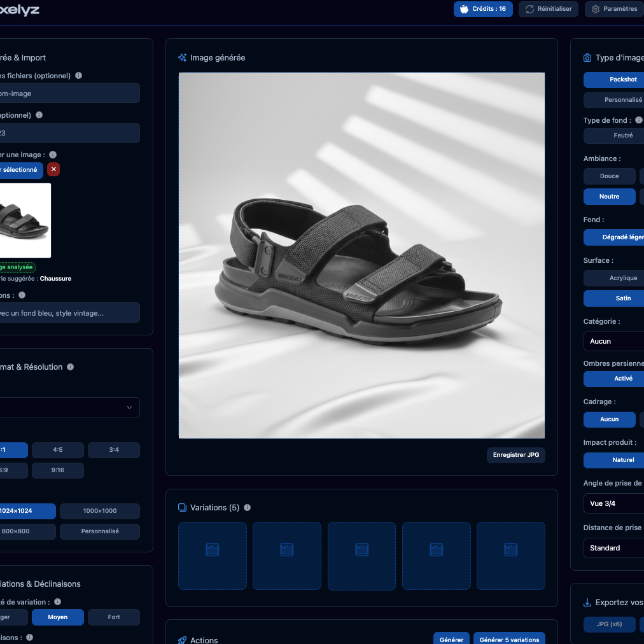Viewport: 644px width, 644px height.
Task: Open the Catégorie dropdown
Action: [614, 341]
